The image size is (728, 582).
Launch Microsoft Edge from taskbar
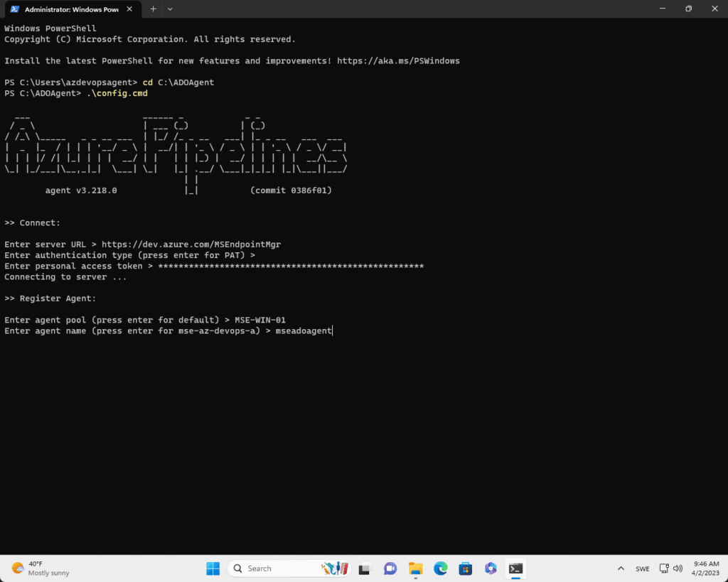click(x=441, y=568)
